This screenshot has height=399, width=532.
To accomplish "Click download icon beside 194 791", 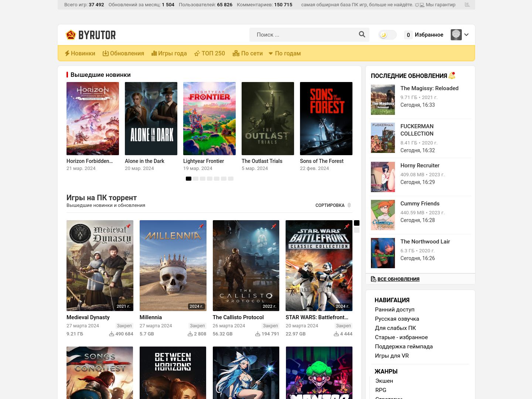I will coord(258,334).
